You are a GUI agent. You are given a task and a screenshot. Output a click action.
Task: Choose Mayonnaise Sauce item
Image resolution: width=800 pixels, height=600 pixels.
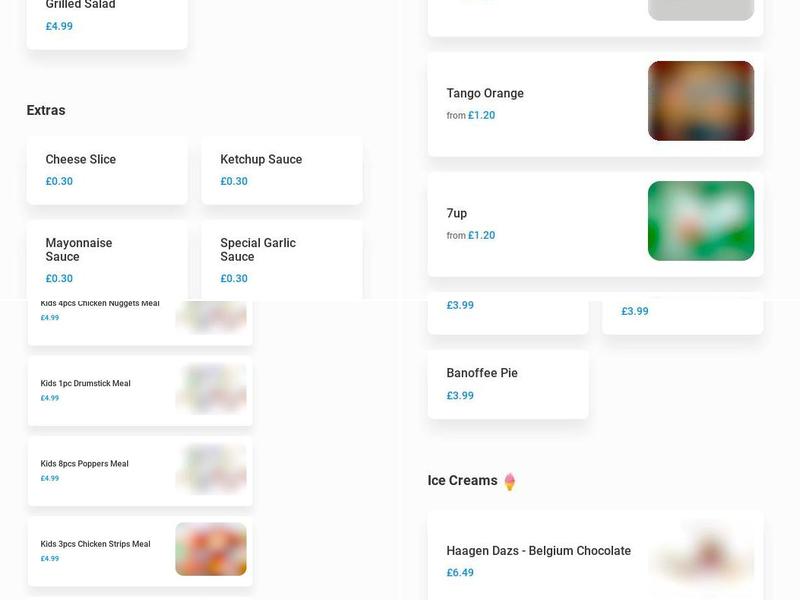(x=107, y=260)
